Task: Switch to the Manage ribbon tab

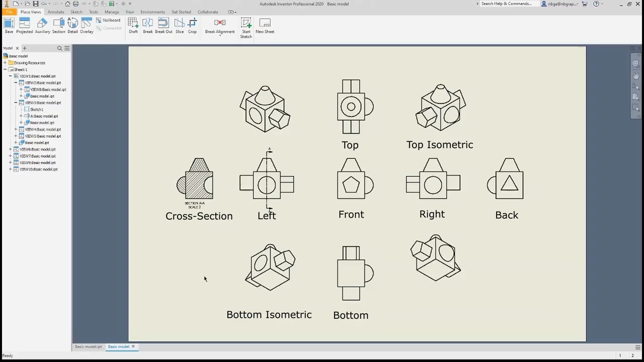Action: pyautogui.click(x=112, y=12)
